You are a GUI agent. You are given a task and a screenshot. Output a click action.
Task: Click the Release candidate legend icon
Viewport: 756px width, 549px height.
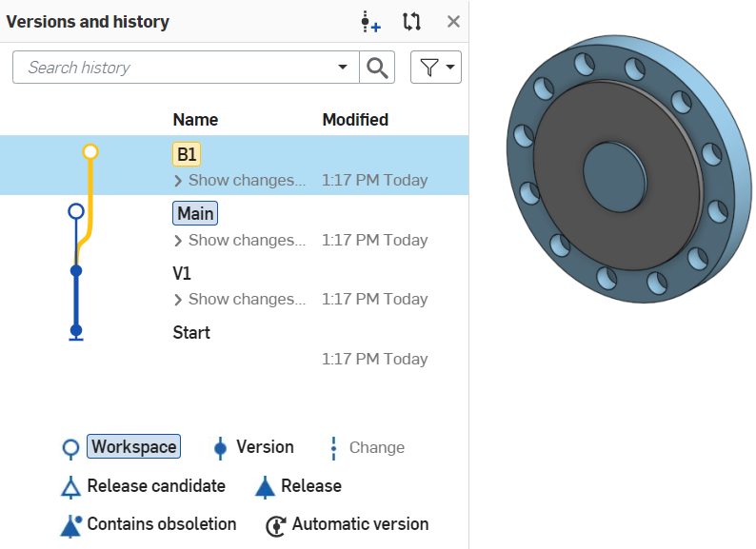tap(70, 487)
